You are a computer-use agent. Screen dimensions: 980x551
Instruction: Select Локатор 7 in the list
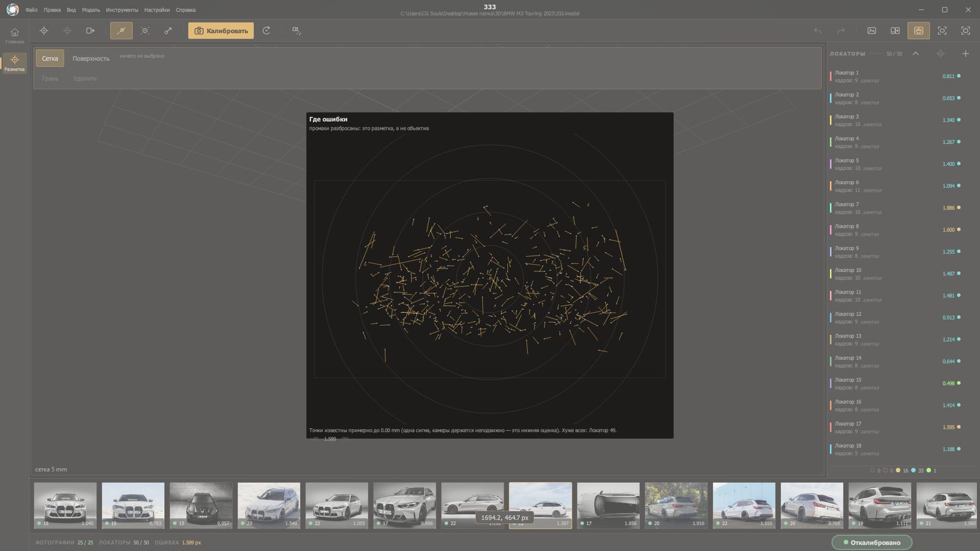coord(895,208)
